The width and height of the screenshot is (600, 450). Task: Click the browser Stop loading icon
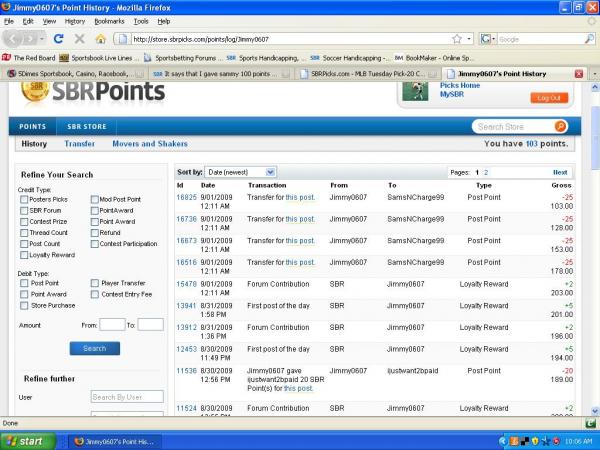coord(80,39)
